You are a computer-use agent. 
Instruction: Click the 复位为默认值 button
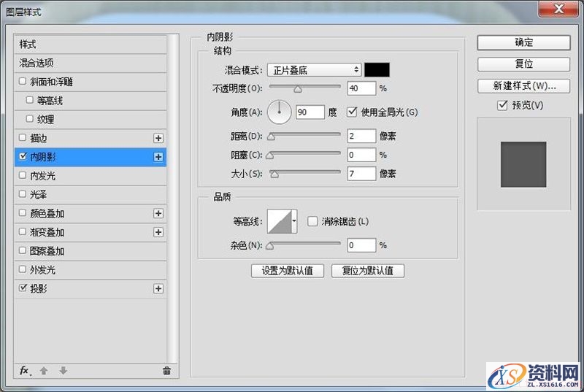pos(368,271)
